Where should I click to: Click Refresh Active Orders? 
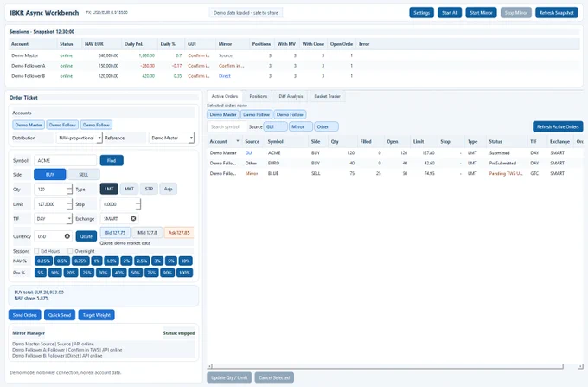tap(558, 126)
